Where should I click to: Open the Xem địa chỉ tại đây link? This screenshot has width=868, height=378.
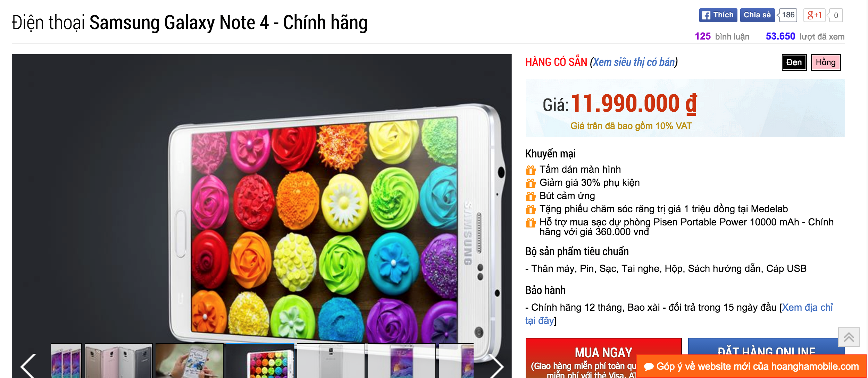pyautogui.click(x=678, y=314)
